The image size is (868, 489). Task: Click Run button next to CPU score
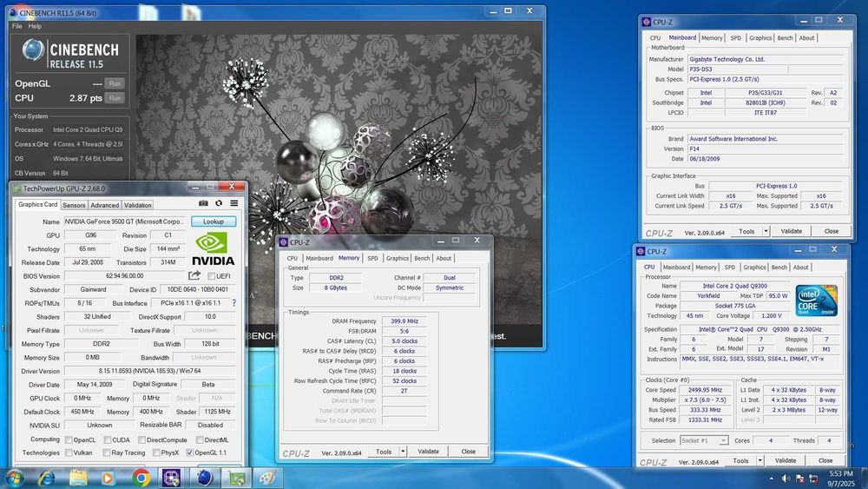(x=115, y=98)
